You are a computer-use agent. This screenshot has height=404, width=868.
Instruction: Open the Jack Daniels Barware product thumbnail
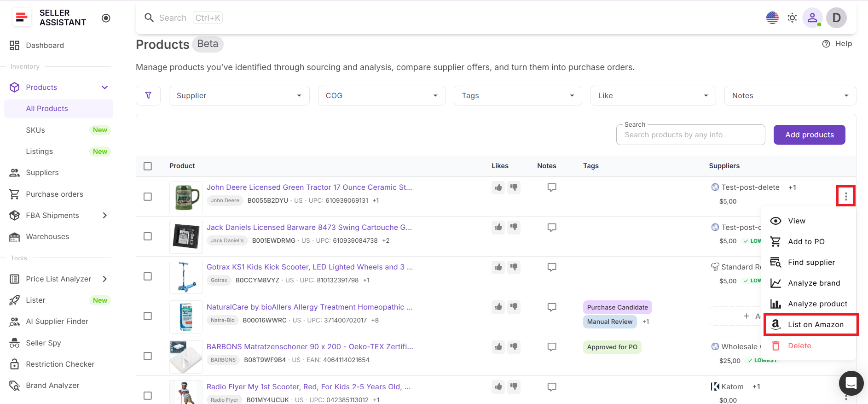[x=186, y=237]
